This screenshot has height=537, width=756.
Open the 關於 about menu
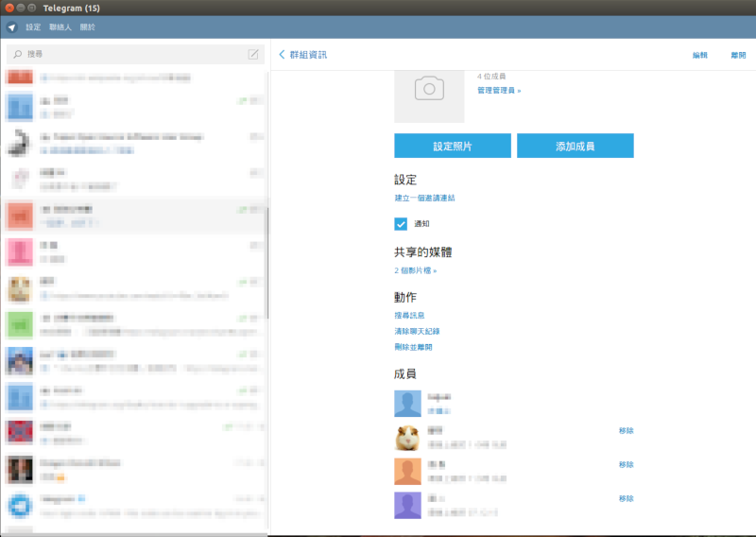coord(88,27)
